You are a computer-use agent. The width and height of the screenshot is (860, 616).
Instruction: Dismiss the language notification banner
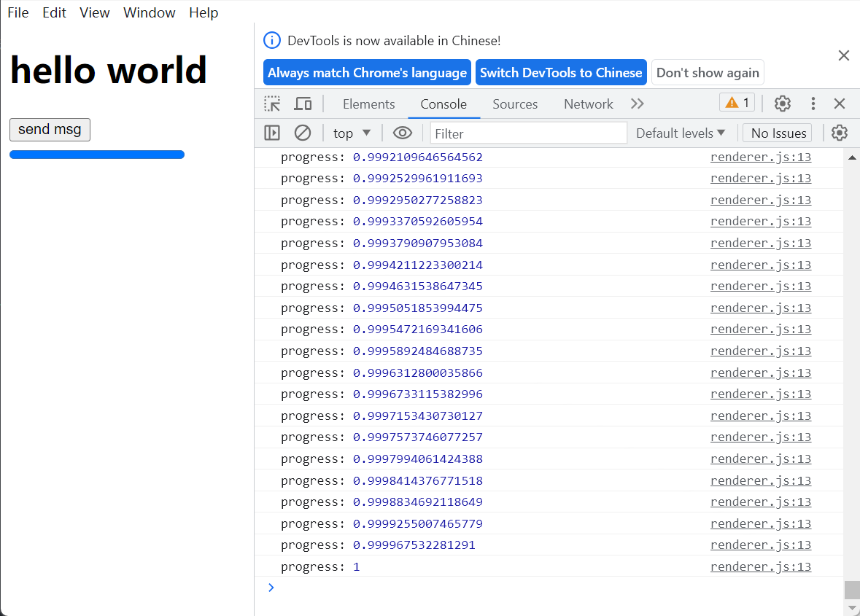(843, 55)
